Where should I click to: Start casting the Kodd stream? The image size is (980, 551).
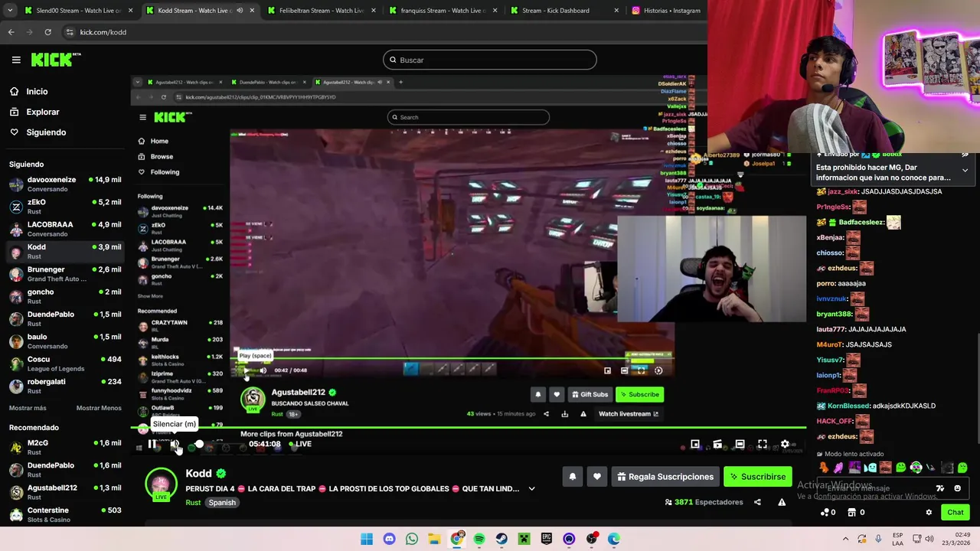point(717,445)
